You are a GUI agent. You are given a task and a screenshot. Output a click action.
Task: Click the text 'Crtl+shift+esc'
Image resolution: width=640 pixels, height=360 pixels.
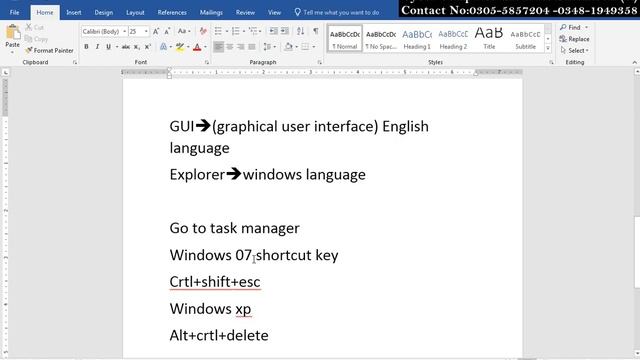click(215, 282)
